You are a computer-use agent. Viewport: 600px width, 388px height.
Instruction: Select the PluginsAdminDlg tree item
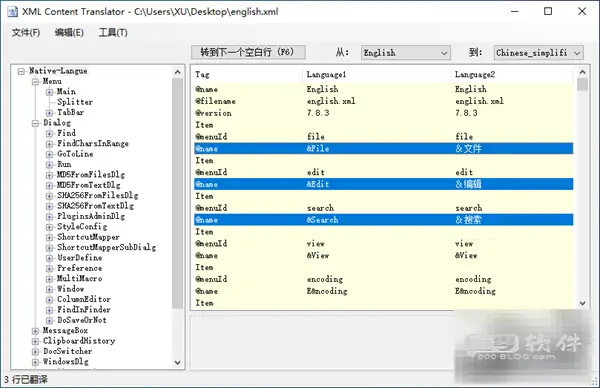pyautogui.click(x=91, y=216)
